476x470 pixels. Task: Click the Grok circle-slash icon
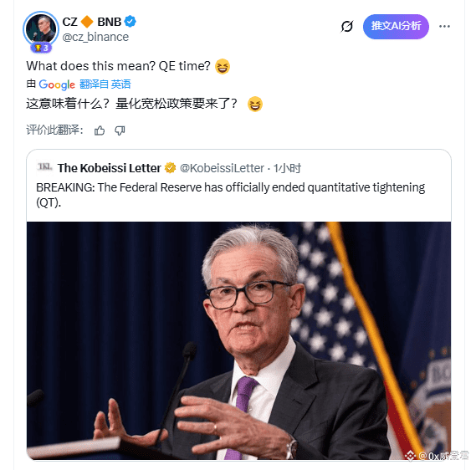[346, 27]
